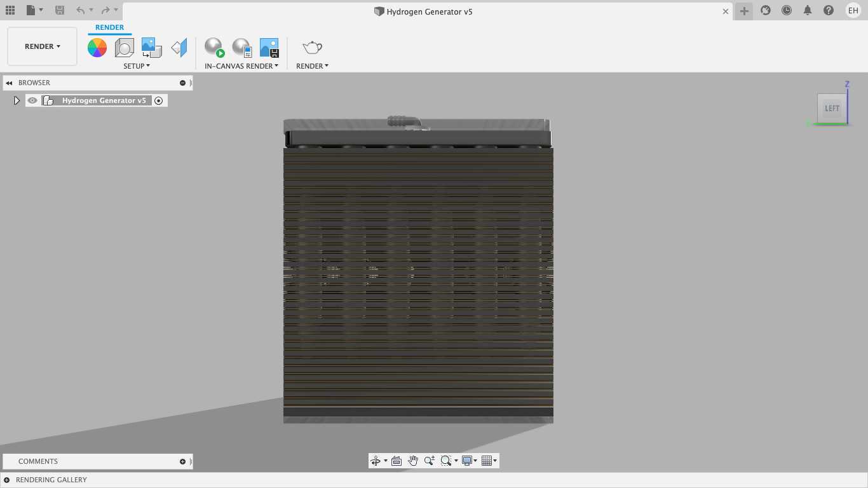Activate Hydrogen Generator v5 component radio button
The height and width of the screenshot is (488, 868).
coord(159,100)
